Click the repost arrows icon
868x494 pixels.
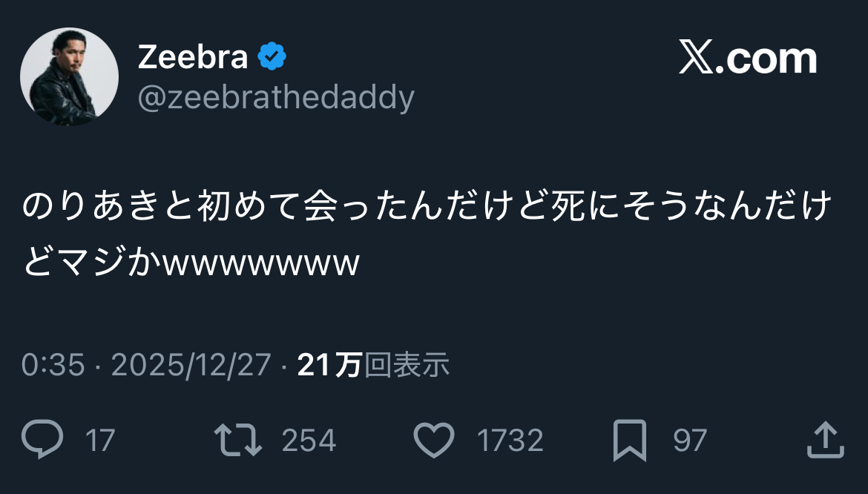[237, 440]
